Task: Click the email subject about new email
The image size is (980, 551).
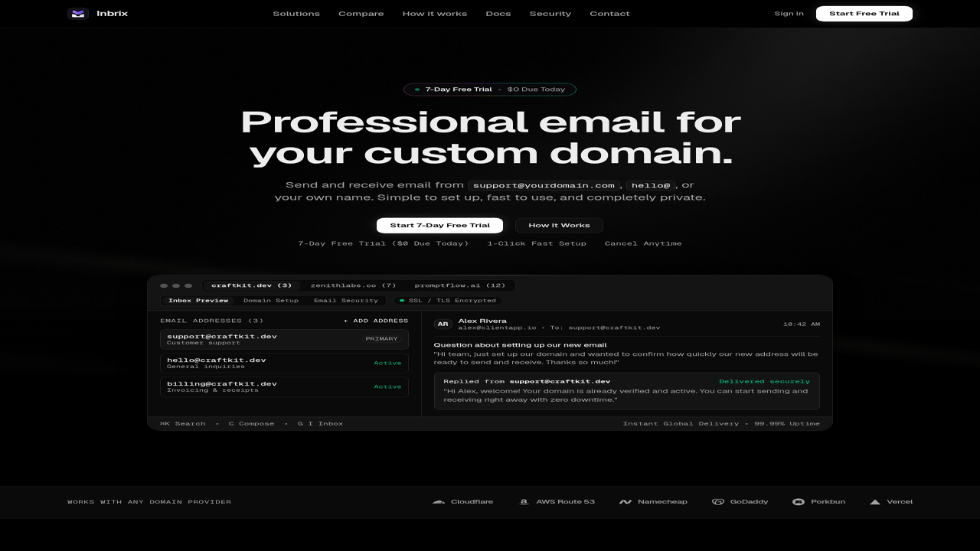Action: pos(520,345)
